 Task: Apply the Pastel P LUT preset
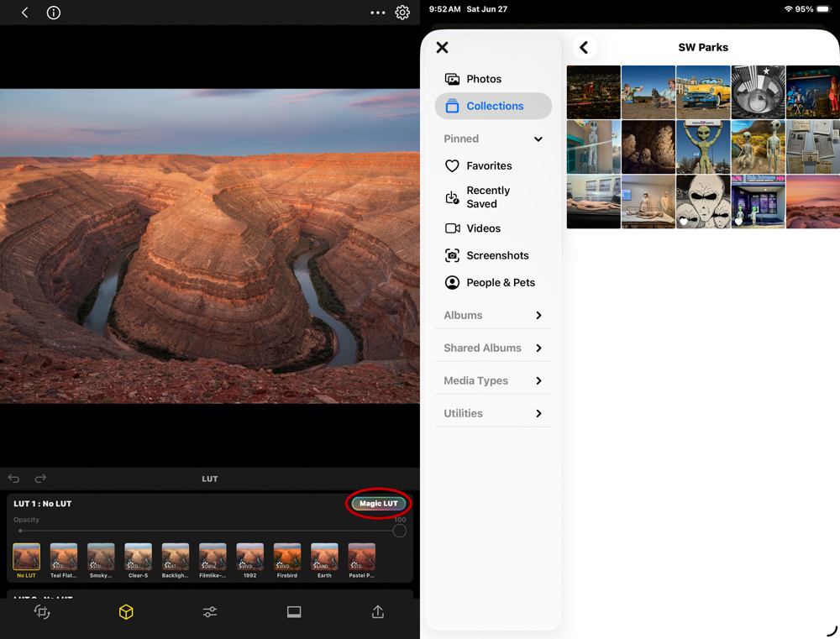pyautogui.click(x=361, y=561)
